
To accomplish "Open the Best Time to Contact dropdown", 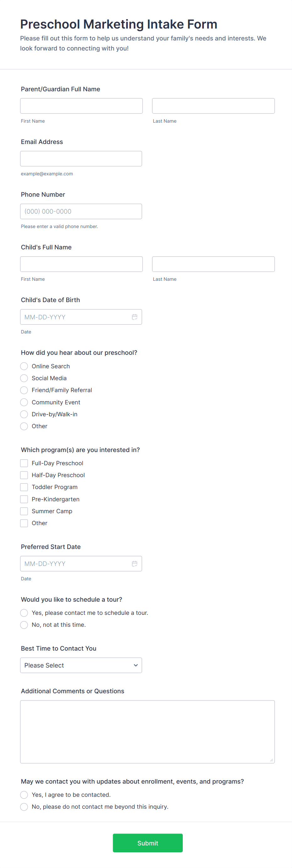I will coord(81,665).
